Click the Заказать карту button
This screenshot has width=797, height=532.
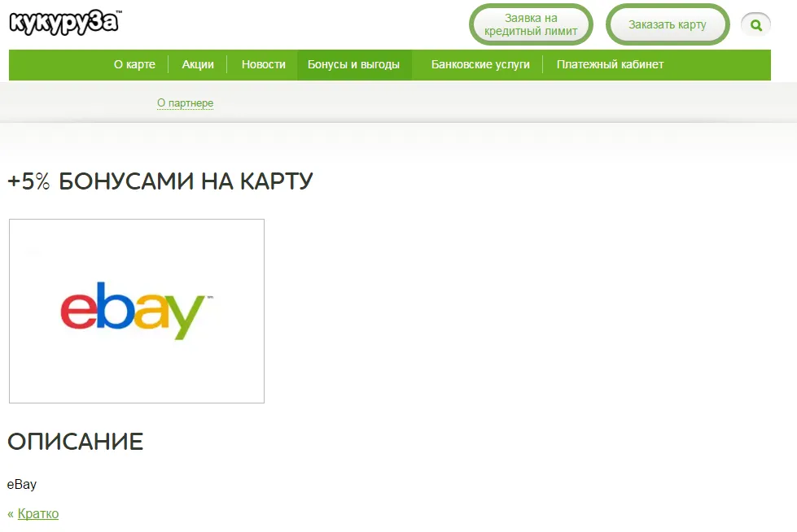668,24
